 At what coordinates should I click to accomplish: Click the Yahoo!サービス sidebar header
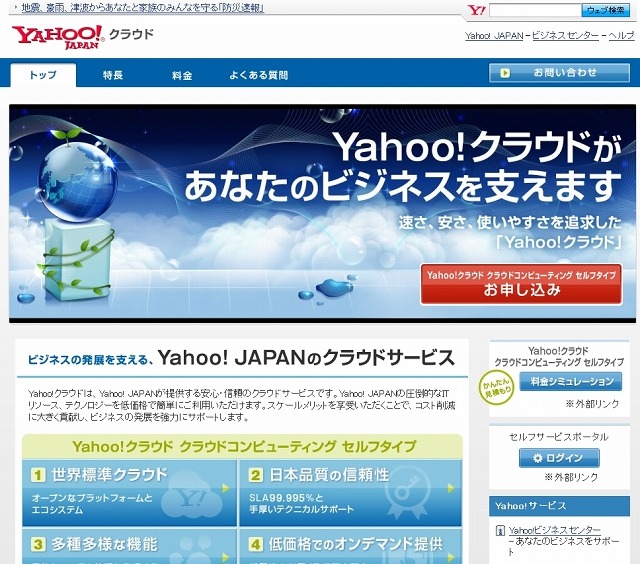[559, 506]
